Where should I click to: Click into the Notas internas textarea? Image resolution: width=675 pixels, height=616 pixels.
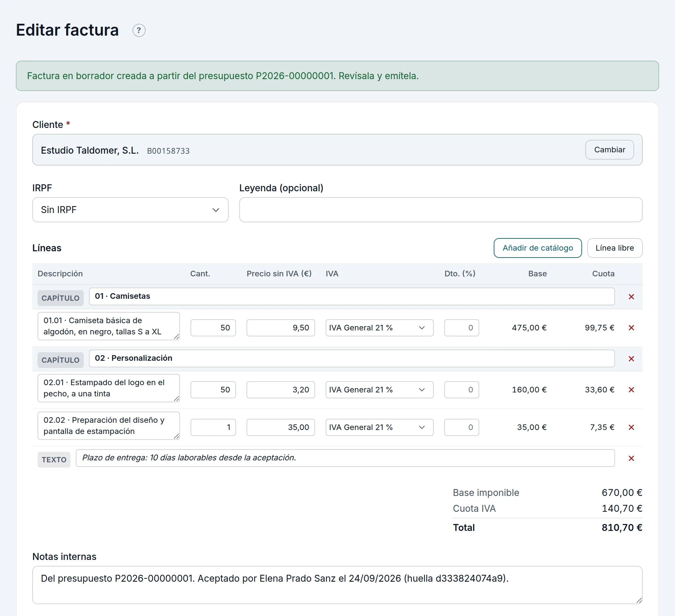pyautogui.click(x=337, y=585)
